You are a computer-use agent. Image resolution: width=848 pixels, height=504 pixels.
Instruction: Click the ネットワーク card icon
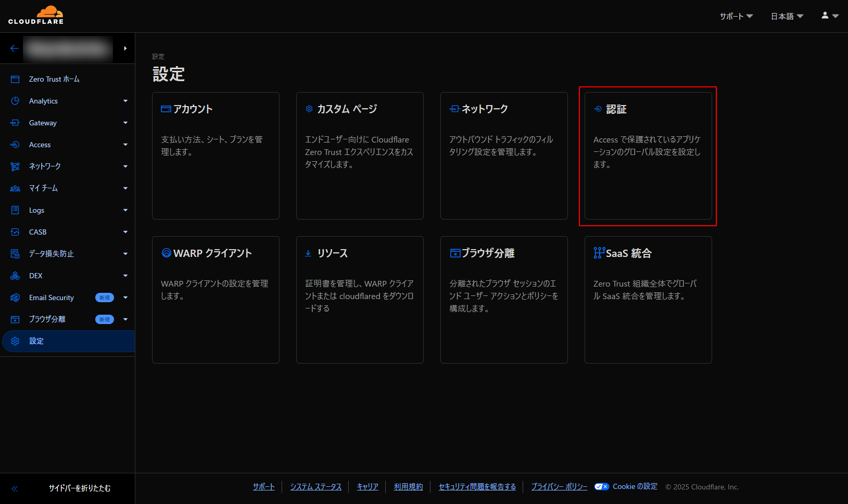(454, 109)
